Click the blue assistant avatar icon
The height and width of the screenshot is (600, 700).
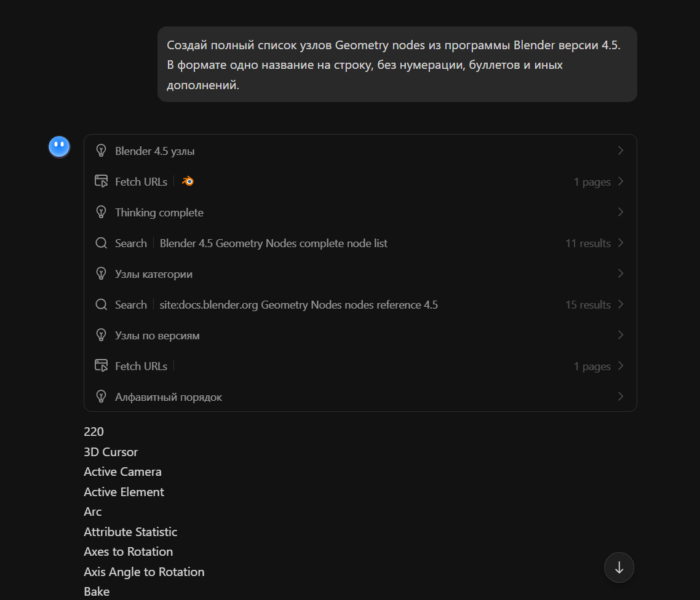(59, 147)
